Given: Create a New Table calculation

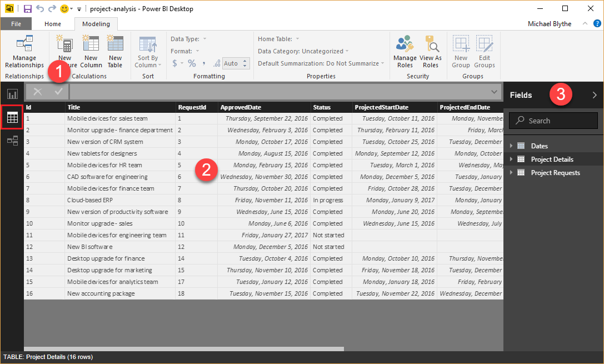Looking at the screenshot, I should 115,52.
